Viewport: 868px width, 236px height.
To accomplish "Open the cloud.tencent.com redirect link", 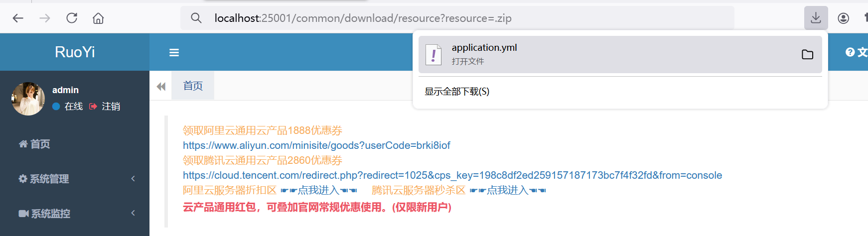I will click(452, 175).
